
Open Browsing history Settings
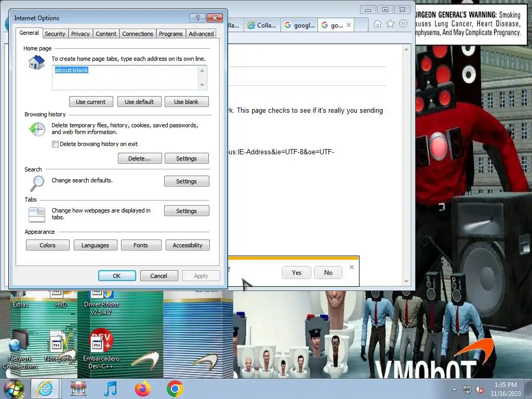coord(187,158)
